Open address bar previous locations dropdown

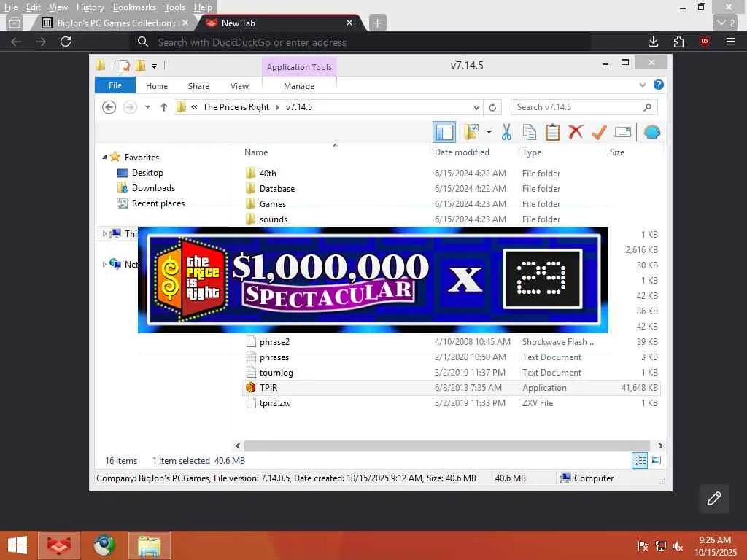tap(476, 107)
